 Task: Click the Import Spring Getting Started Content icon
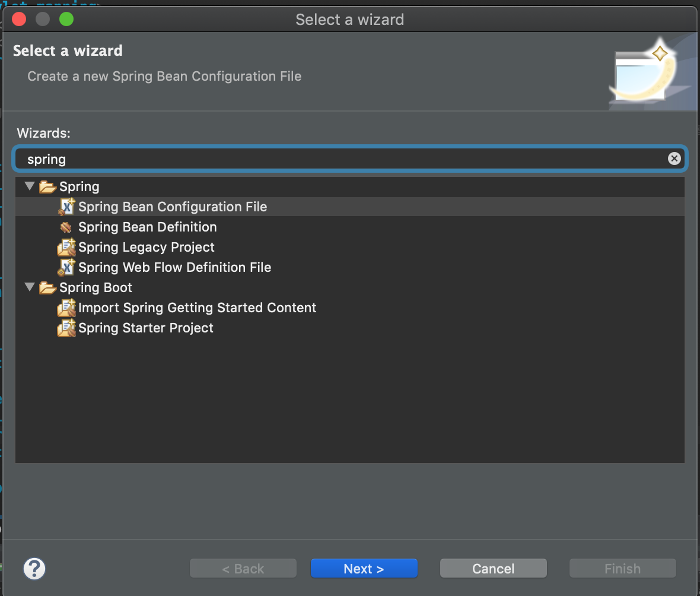(66, 308)
